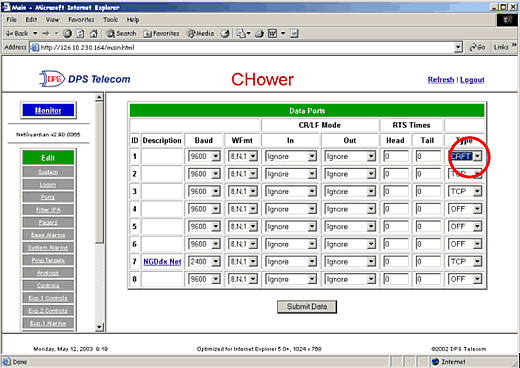Open the Forward button history dropdown arrow
This screenshot has height=368, width=520.
(x=56, y=33)
